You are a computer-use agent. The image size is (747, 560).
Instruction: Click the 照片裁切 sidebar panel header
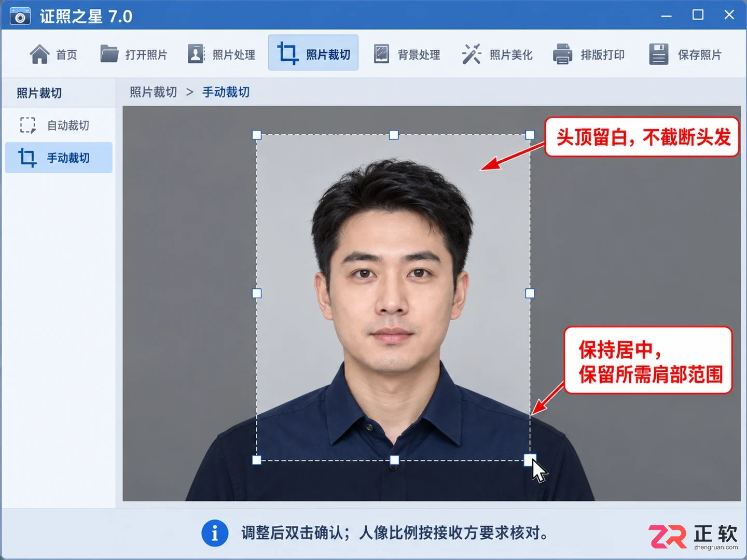(59, 93)
